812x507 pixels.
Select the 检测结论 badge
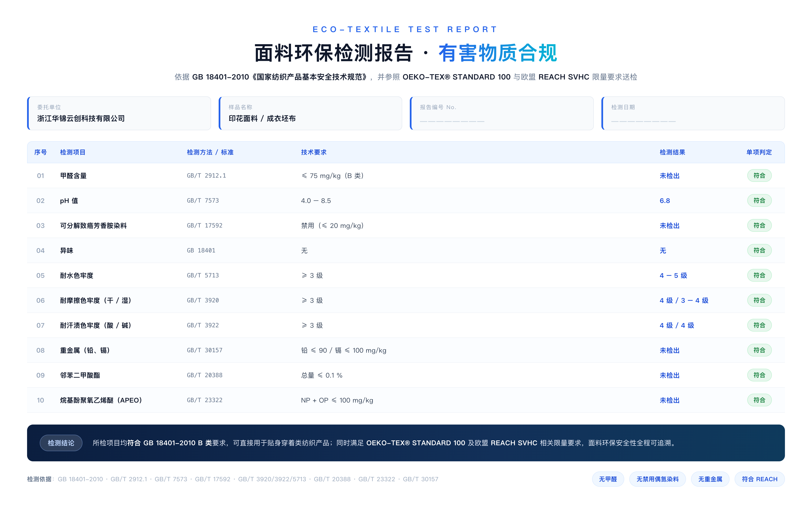(x=61, y=443)
